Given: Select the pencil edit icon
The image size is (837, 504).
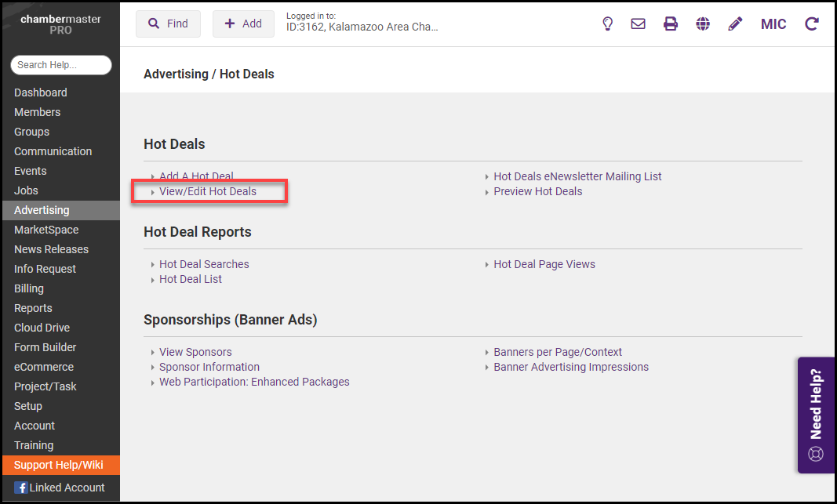Looking at the screenshot, I should (x=735, y=24).
